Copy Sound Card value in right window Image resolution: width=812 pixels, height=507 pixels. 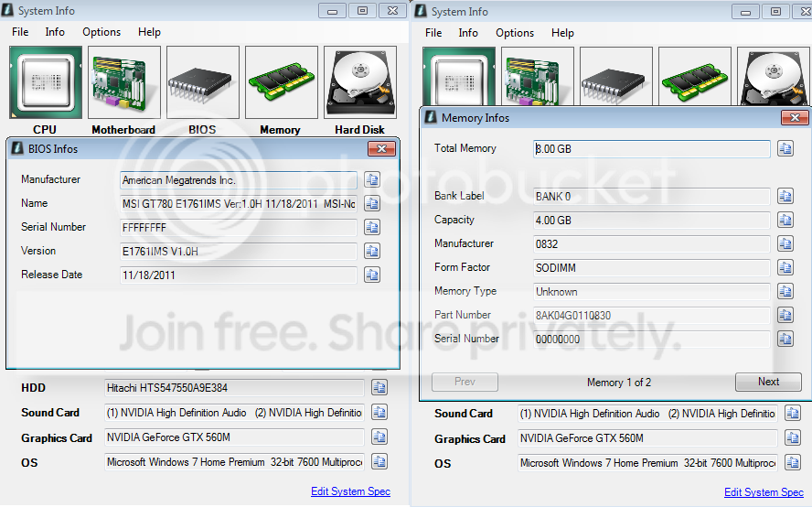(x=792, y=414)
